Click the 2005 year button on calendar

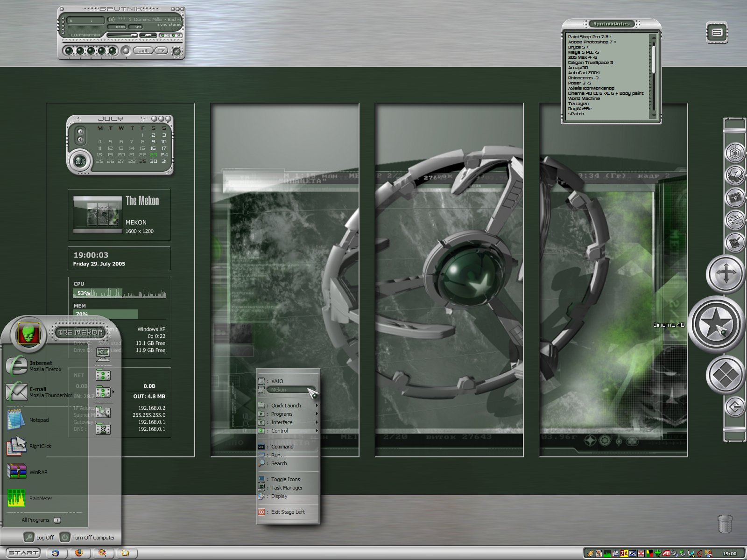(80, 161)
